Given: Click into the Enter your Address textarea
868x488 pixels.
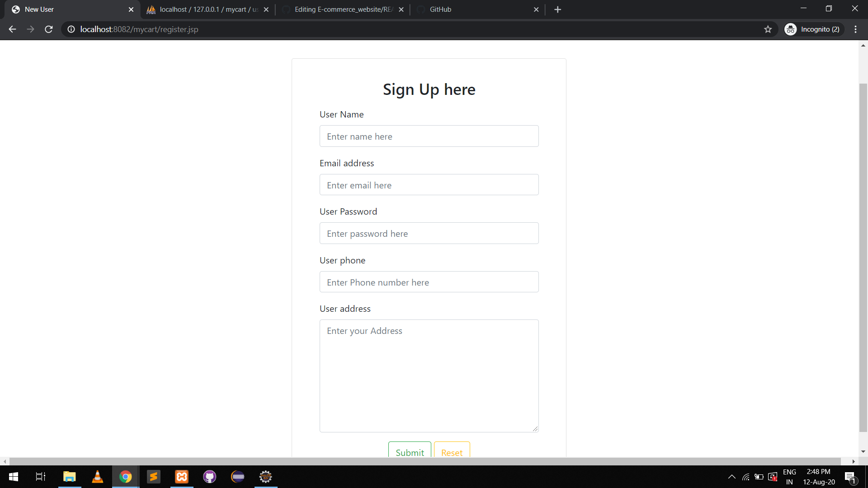Looking at the screenshot, I should pyautogui.click(x=429, y=375).
